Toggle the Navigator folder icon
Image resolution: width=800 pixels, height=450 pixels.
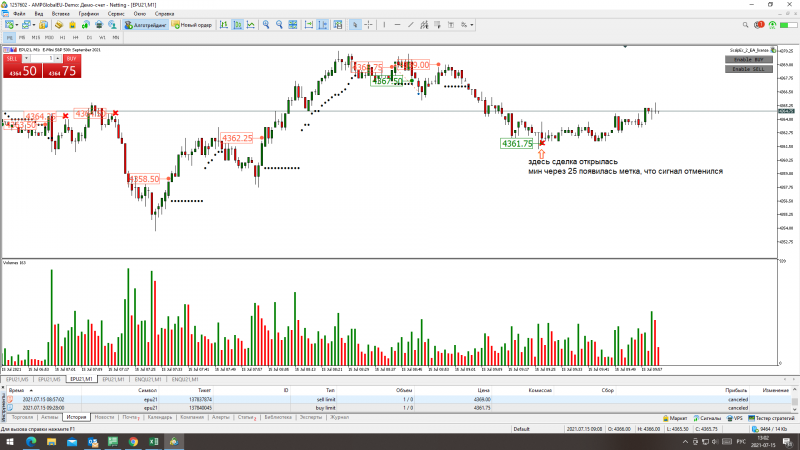[59, 24]
